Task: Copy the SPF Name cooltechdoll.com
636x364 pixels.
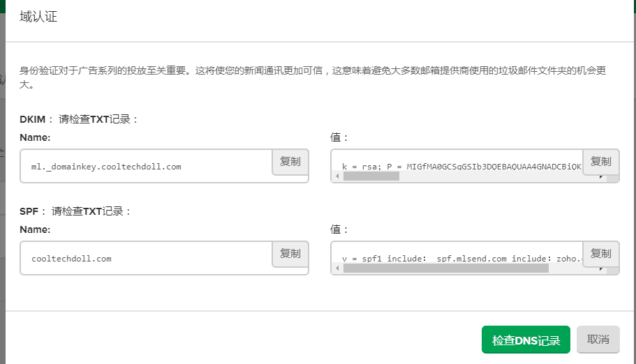Action: click(290, 254)
